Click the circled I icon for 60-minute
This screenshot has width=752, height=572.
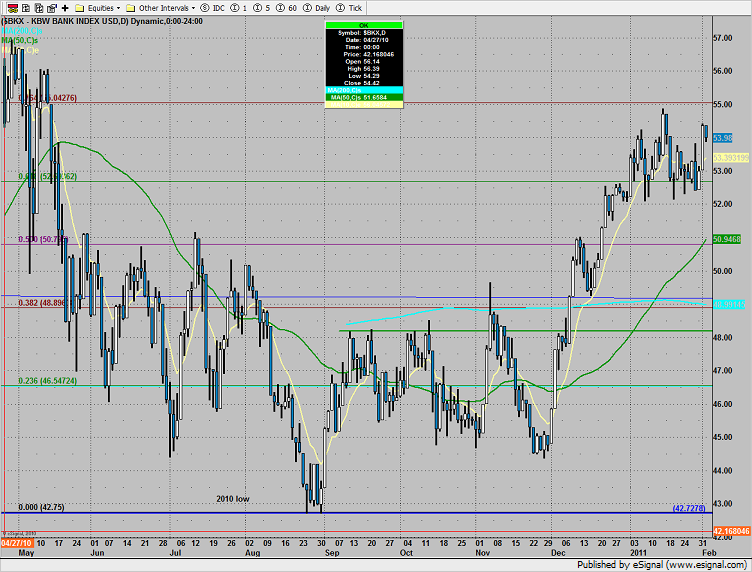[x=281, y=8]
